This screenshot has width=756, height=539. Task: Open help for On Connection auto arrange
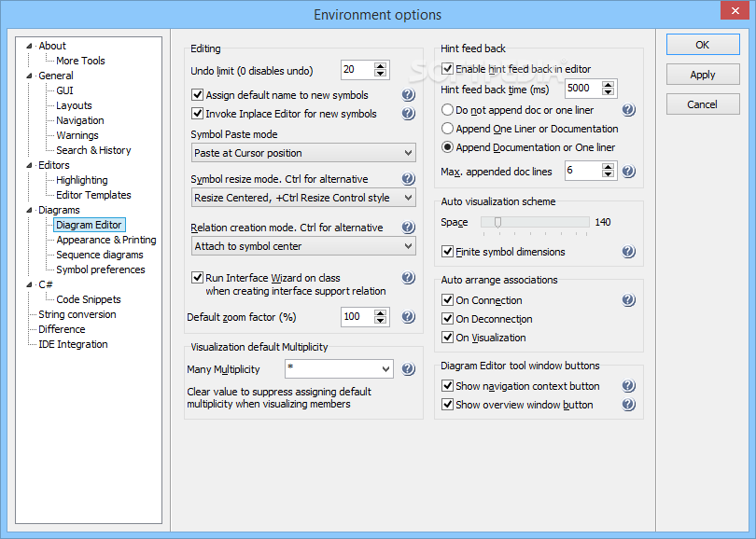(x=628, y=300)
